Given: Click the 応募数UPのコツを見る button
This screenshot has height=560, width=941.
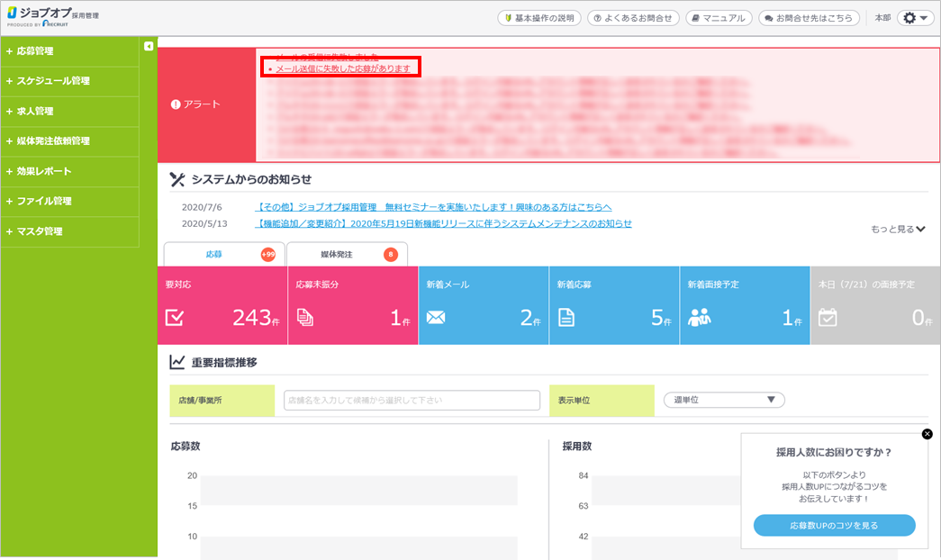Looking at the screenshot, I should (x=834, y=525).
